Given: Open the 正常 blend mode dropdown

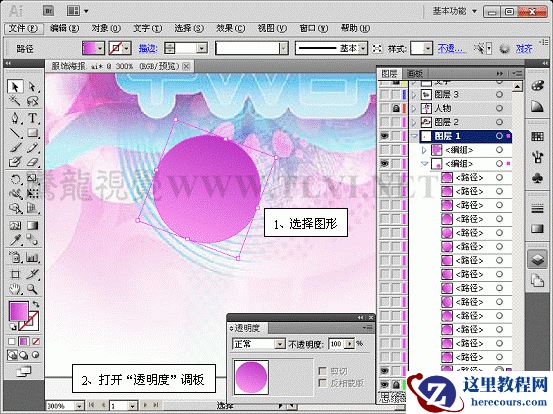Looking at the screenshot, I should (280, 344).
